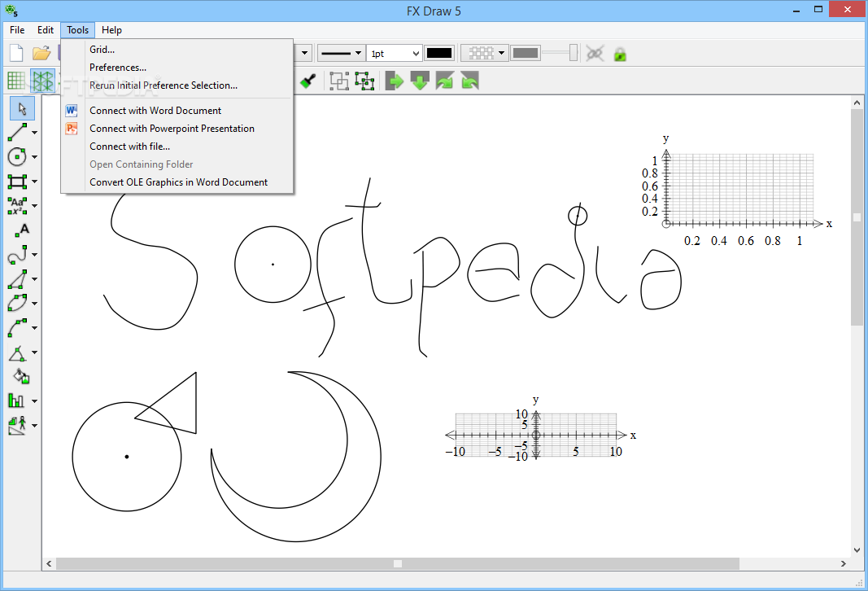This screenshot has height=591, width=868.
Task: Click the Open folder icon
Action: [41, 53]
